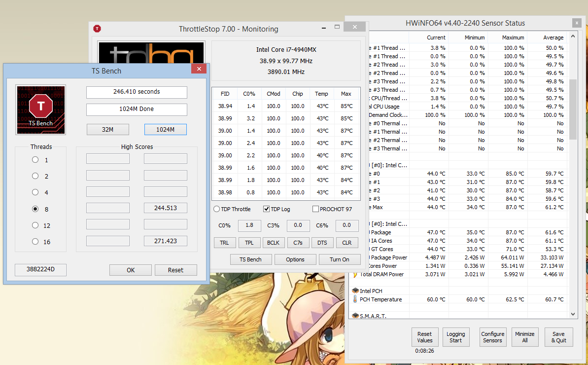This screenshot has height=365, width=588.
Task: Click the PCH Temperature thermometer icon
Action: click(355, 299)
